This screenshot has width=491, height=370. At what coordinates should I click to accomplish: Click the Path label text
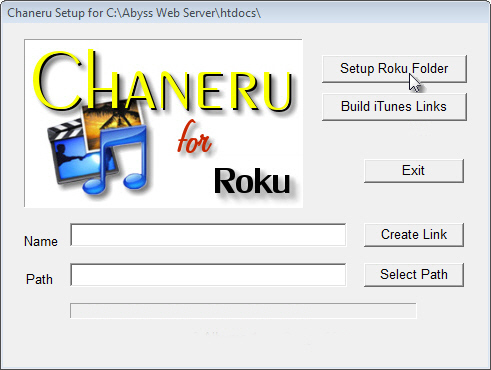tap(39, 279)
